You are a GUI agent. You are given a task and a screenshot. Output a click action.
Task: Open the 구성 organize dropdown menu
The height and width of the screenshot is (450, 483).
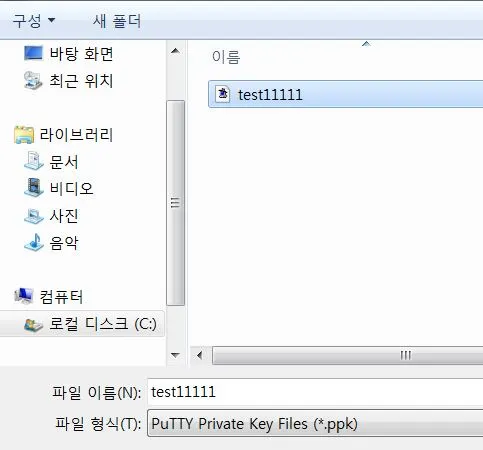click(x=34, y=21)
